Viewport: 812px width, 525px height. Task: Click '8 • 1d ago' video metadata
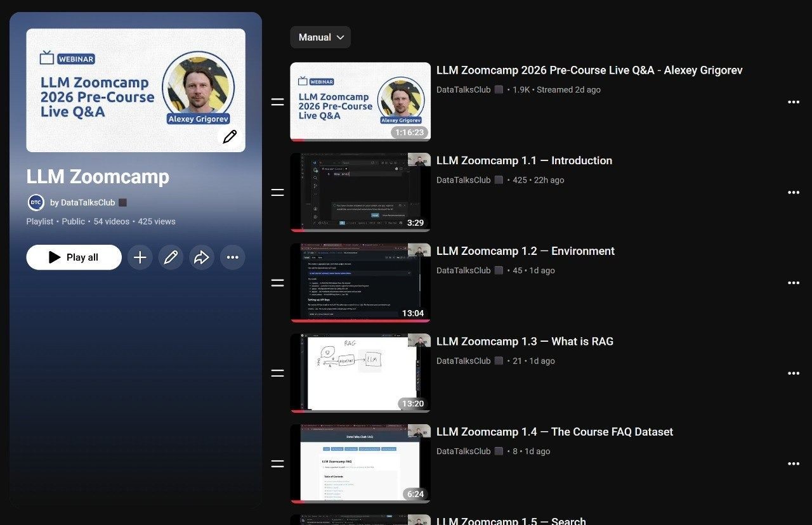point(531,451)
